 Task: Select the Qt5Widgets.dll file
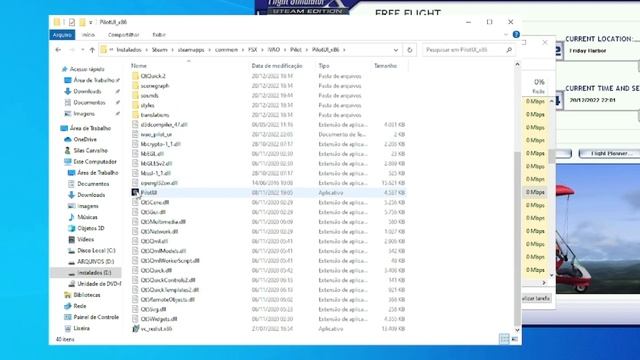pos(159,319)
